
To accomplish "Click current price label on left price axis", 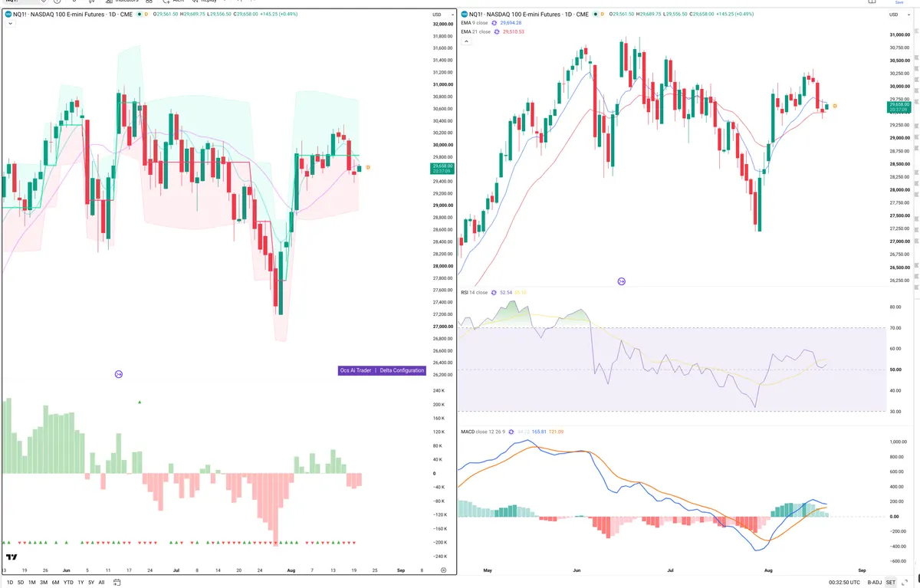I will click(x=442, y=169).
